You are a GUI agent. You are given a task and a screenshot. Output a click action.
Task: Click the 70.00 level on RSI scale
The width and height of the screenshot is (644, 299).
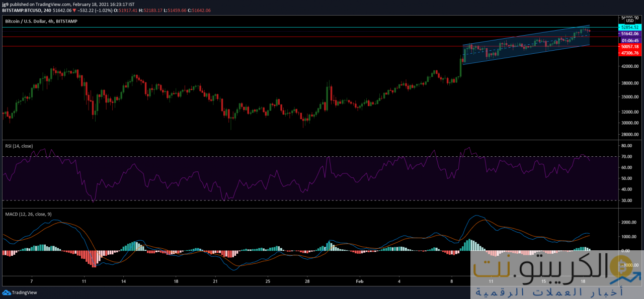(x=626, y=157)
